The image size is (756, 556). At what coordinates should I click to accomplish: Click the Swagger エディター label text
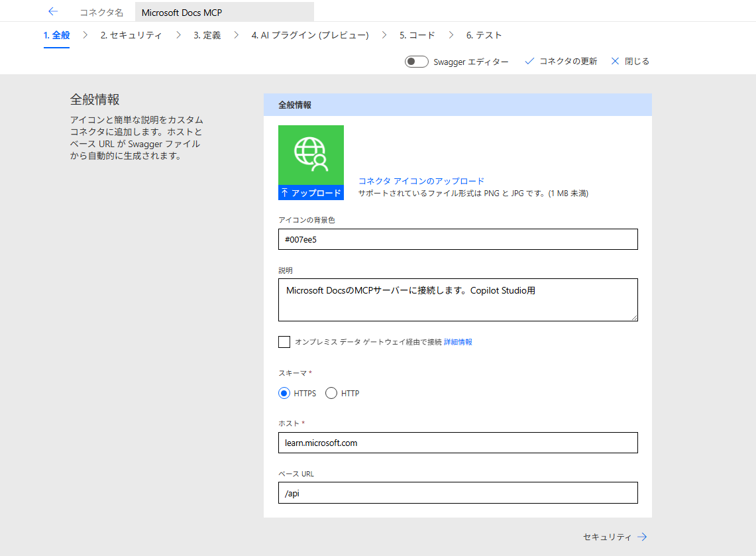click(471, 62)
